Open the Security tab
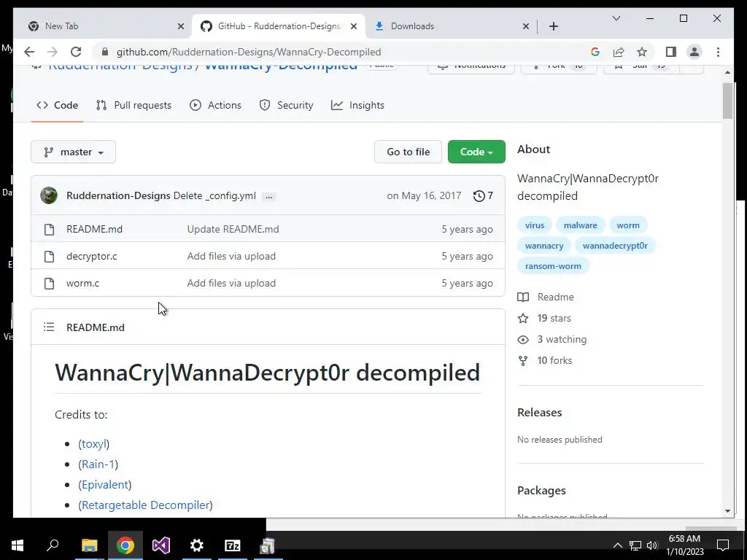747x560 pixels. click(x=286, y=105)
